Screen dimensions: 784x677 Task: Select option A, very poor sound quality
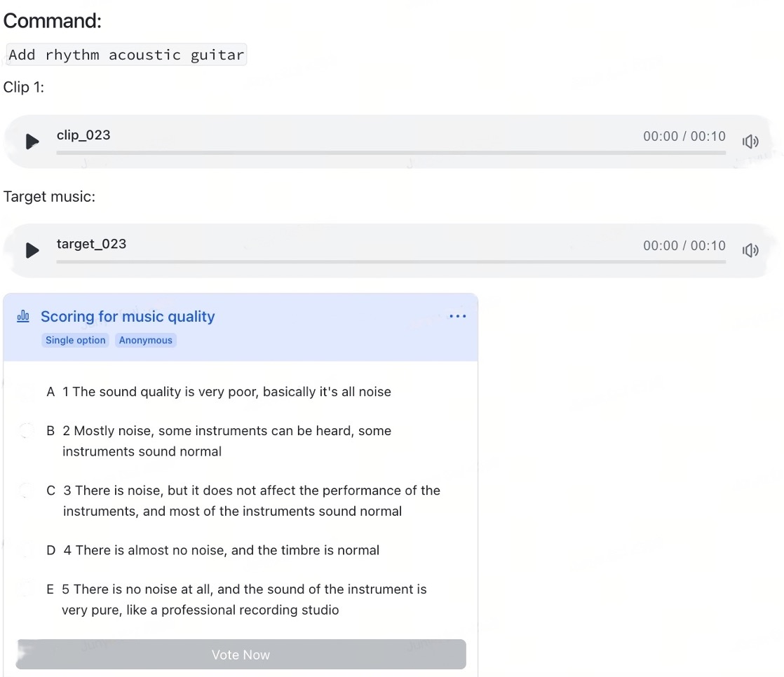click(27, 392)
